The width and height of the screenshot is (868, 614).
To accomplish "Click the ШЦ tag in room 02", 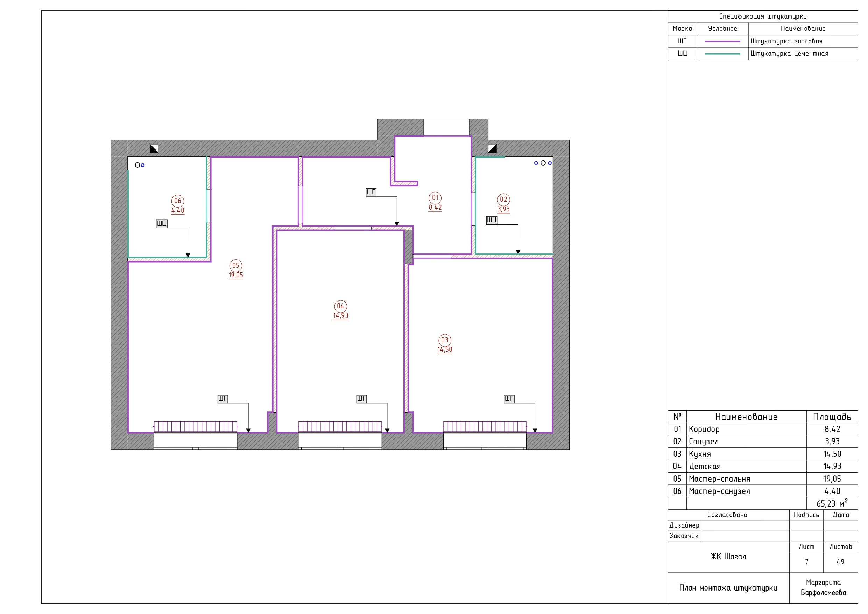I will point(492,220).
